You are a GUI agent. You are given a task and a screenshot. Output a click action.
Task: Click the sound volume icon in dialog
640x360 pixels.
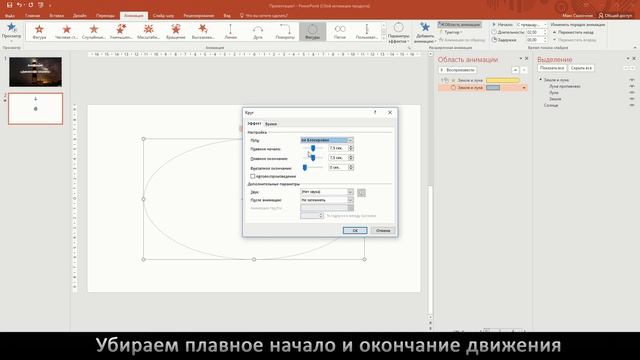361,193
